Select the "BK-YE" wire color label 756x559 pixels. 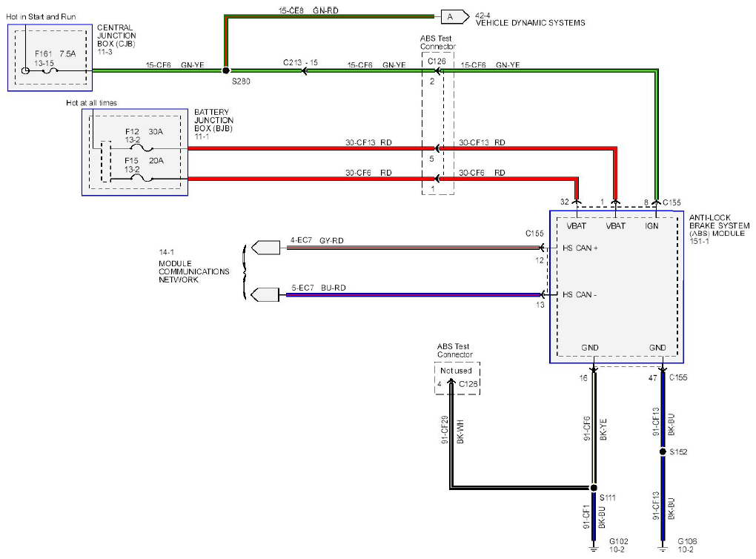tap(603, 429)
